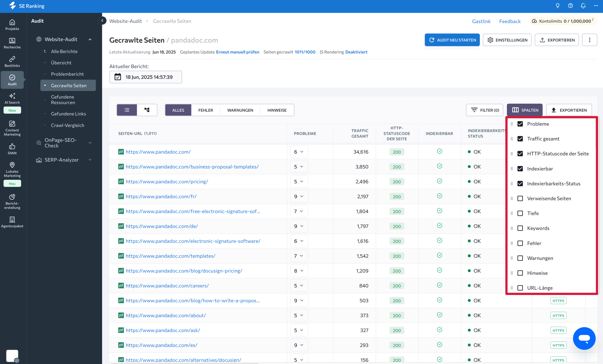Click the Website-Audit breadcrumb

click(x=126, y=21)
